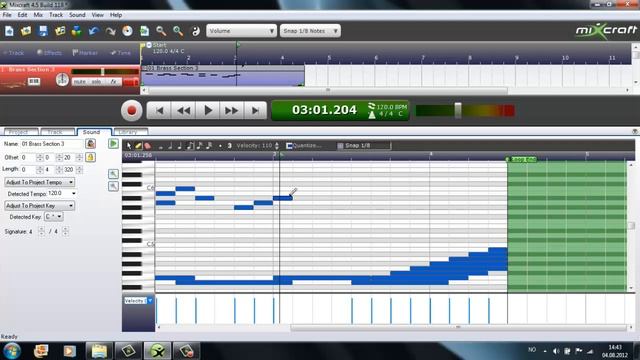The width and height of the screenshot is (640, 360).
Task: Click the colored-shapes icon in the main toolbar
Action: pyautogui.click(x=77, y=31)
